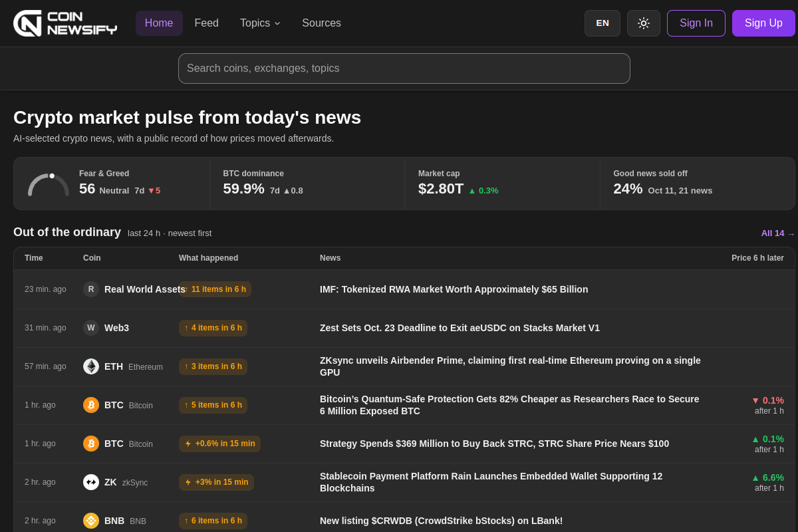Click the Sign Up button
The width and height of the screenshot is (798, 532).
763,23
